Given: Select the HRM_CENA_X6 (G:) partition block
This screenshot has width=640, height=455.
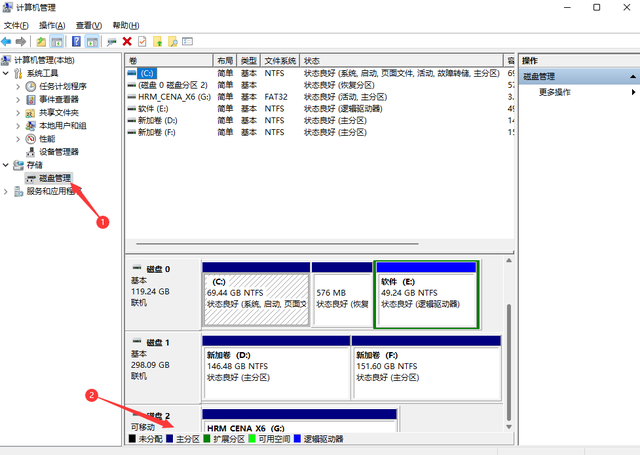Looking at the screenshot, I should (x=300, y=421).
